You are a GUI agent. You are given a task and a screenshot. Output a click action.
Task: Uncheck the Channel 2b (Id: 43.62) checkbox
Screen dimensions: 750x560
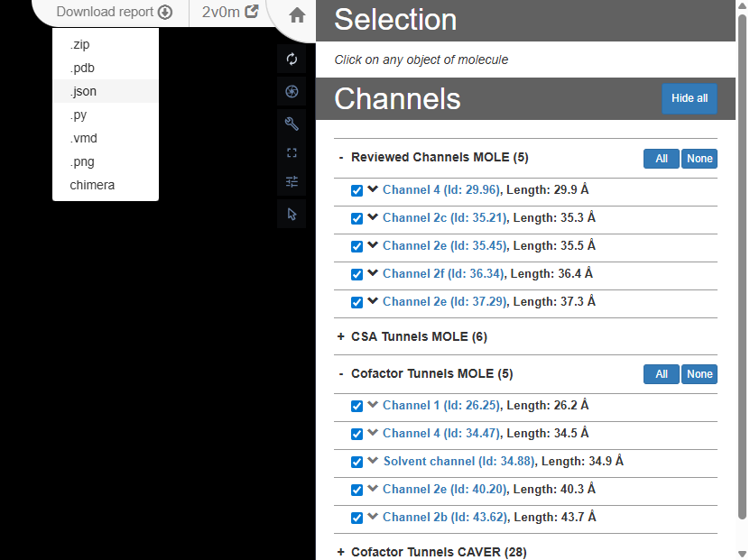(x=356, y=518)
